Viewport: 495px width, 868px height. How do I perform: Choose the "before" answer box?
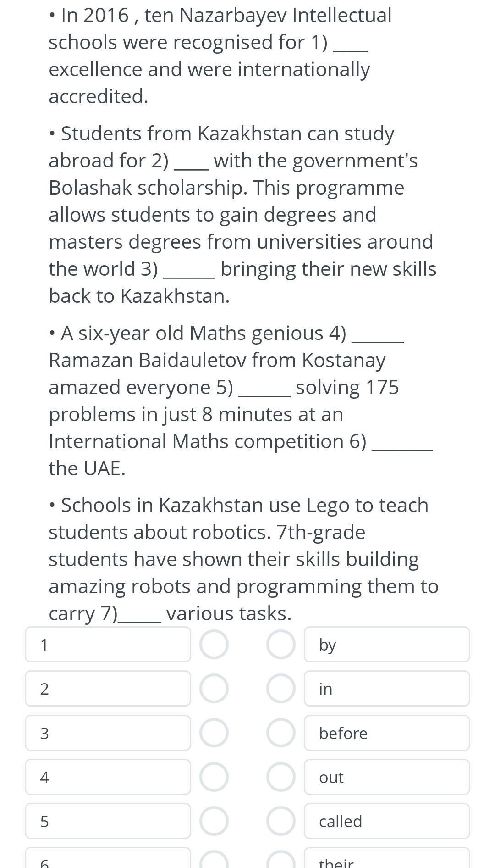(x=387, y=733)
